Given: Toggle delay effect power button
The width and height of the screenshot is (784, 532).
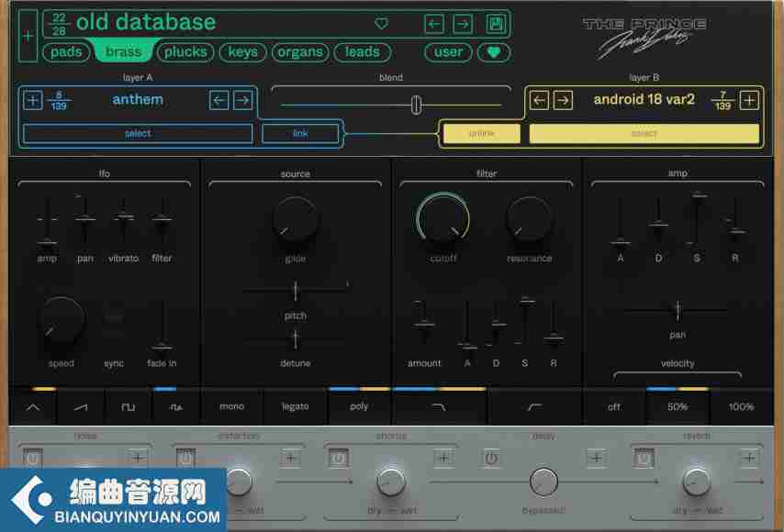Looking at the screenshot, I should click(x=491, y=458).
